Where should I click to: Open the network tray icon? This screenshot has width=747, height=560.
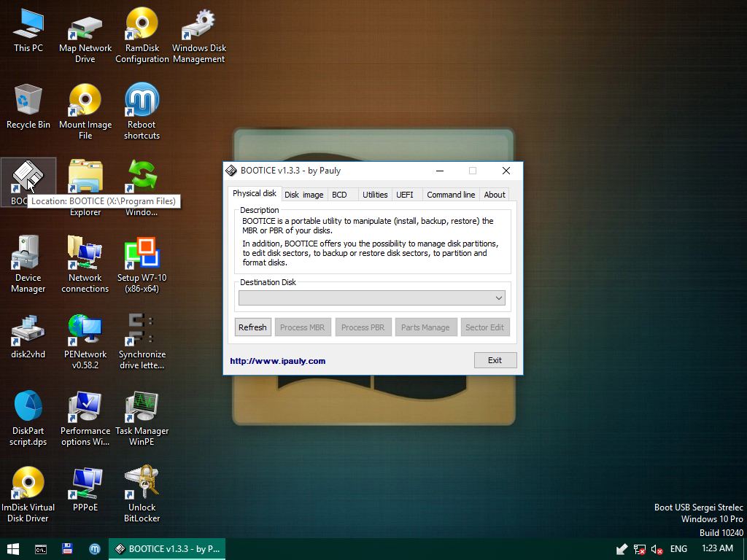(640, 550)
